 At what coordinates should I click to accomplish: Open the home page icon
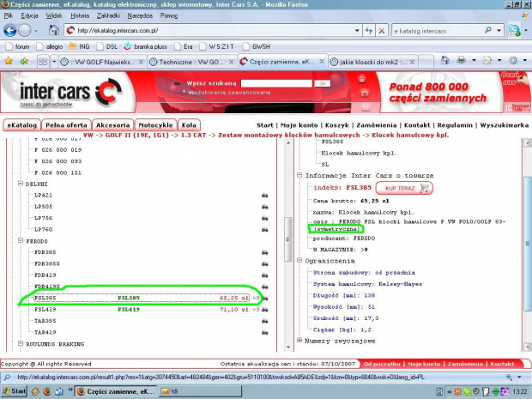pos(53,30)
